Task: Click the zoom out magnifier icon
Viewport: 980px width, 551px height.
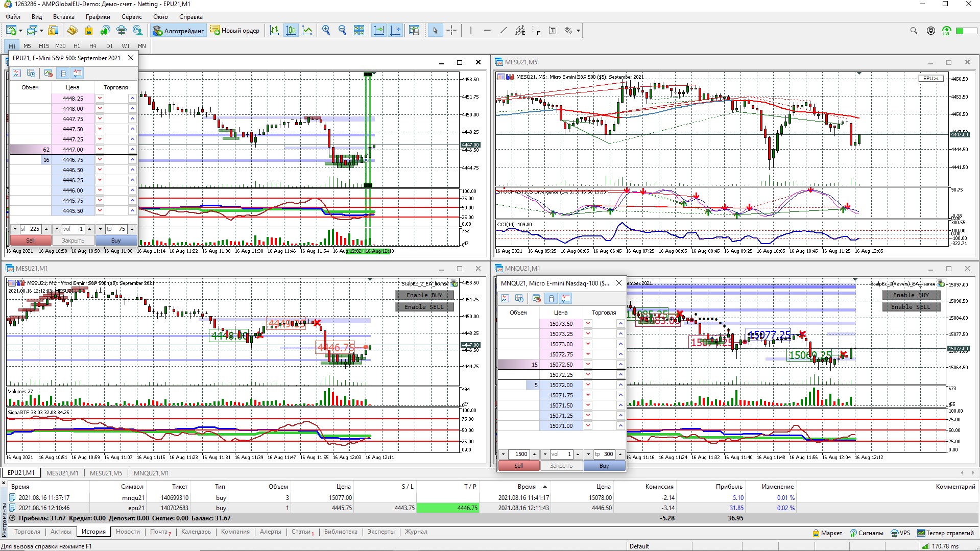Action: point(342,31)
